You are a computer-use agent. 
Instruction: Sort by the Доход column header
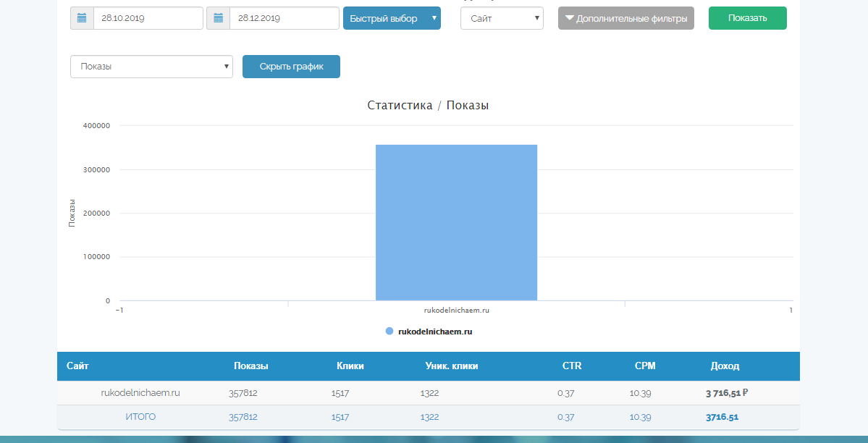pyautogui.click(x=725, y=366)
